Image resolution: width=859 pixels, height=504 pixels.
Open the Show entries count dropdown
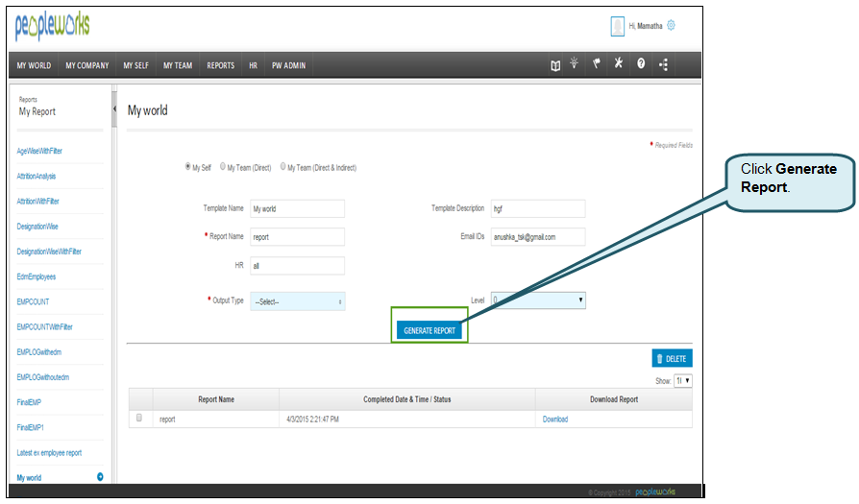coord(683,381)
